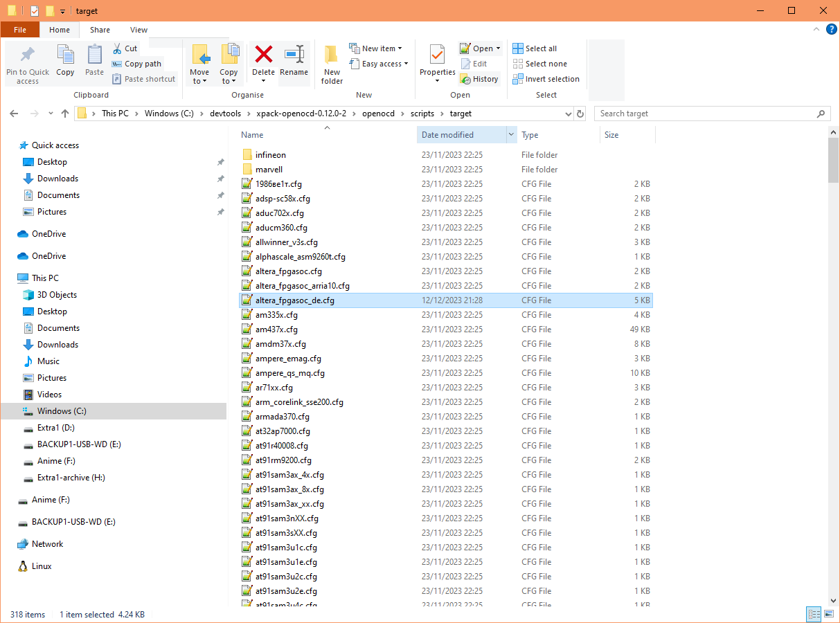The image size is (840, 623).
Task: Click the History icon in Open group
Action: [479, 79]
